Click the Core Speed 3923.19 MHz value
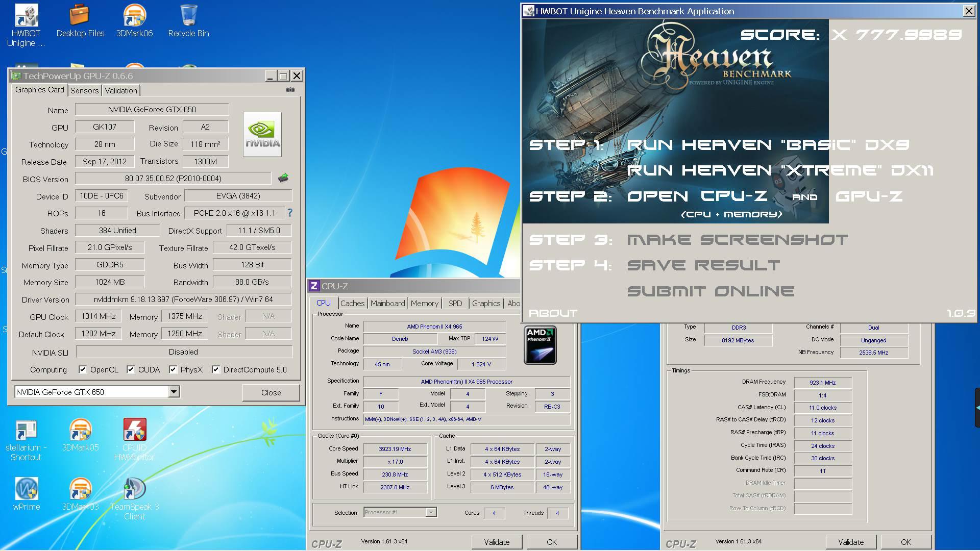This screenshot has width=980, height=551. (395, 449)
